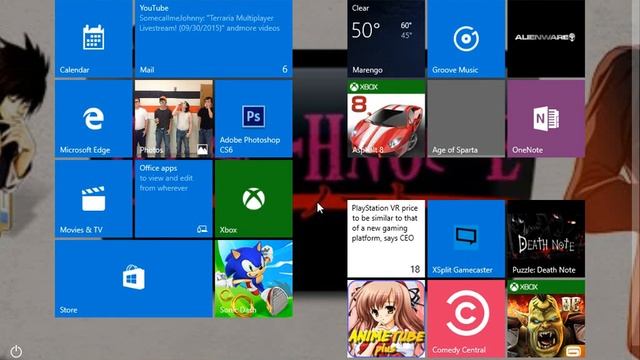Open the Movies & TV tile

coord(93,198)
